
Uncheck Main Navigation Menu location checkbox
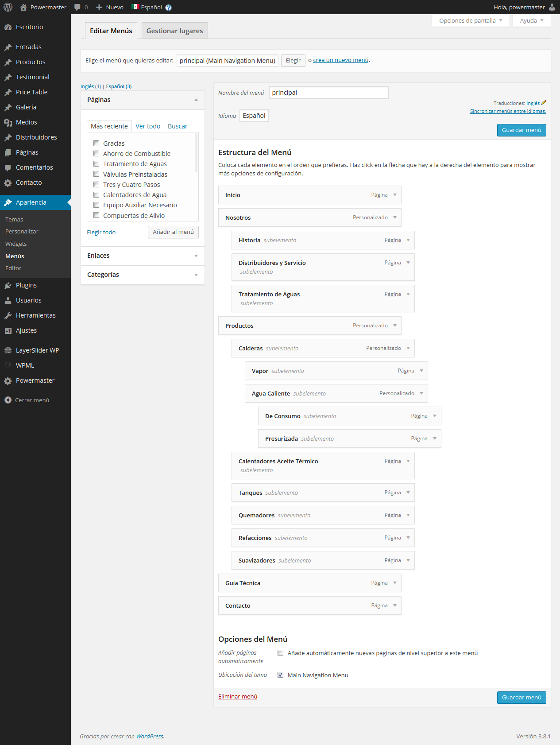pyautogui.click(x=280, y=675)
